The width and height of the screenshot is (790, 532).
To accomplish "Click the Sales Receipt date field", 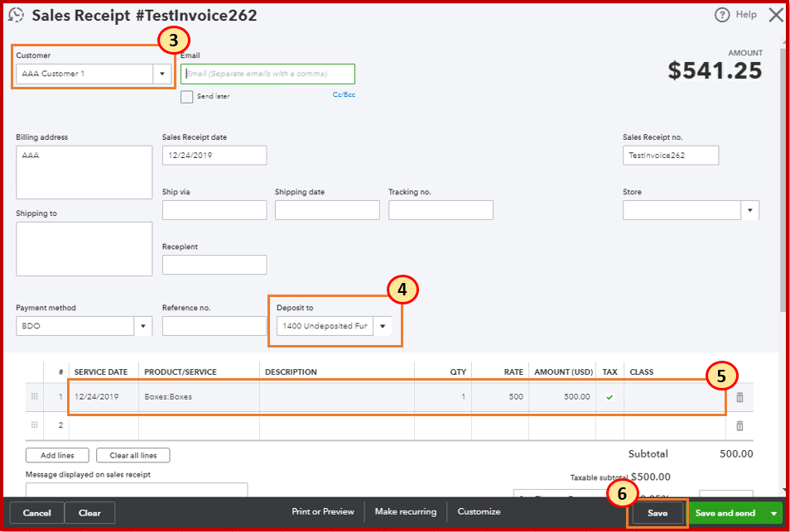I will (214, 156).
